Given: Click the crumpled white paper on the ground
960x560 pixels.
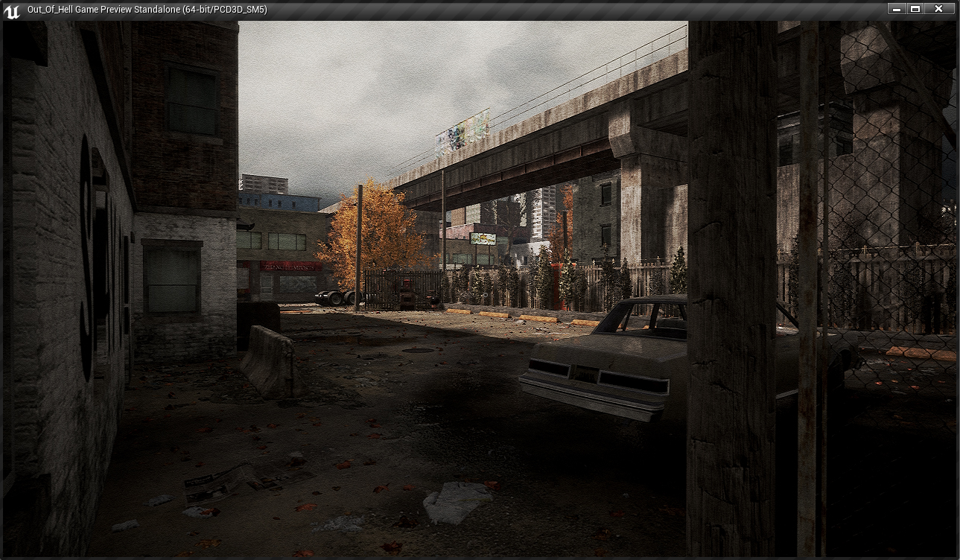Looking at the screenshot, I should pyautogui.click(x=456, y=501).
